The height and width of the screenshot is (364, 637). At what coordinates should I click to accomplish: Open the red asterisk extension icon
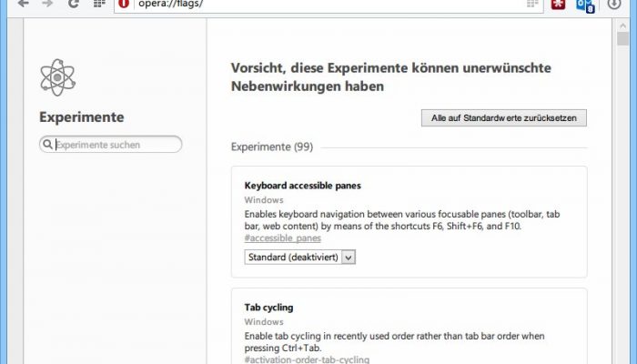tap(558, 4)
